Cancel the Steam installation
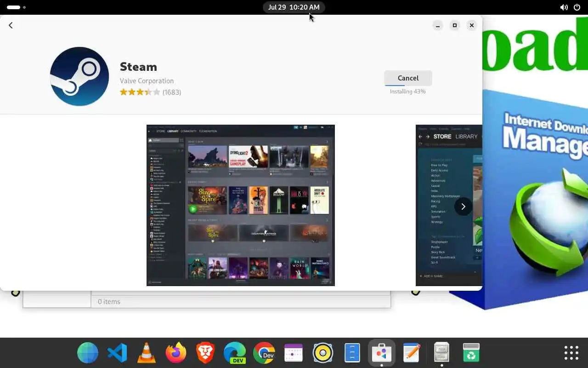 (x=408, y=78)
